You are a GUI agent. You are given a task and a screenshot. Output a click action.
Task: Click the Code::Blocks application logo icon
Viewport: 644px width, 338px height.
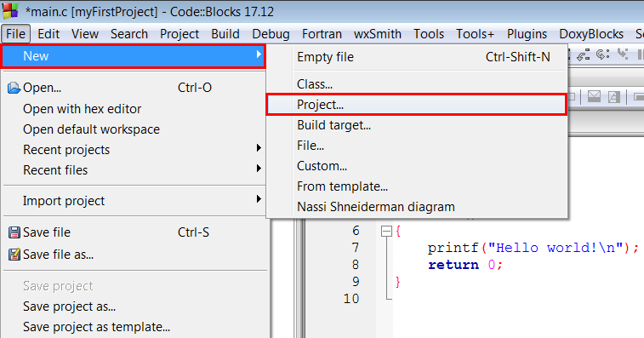coord(10,11)
